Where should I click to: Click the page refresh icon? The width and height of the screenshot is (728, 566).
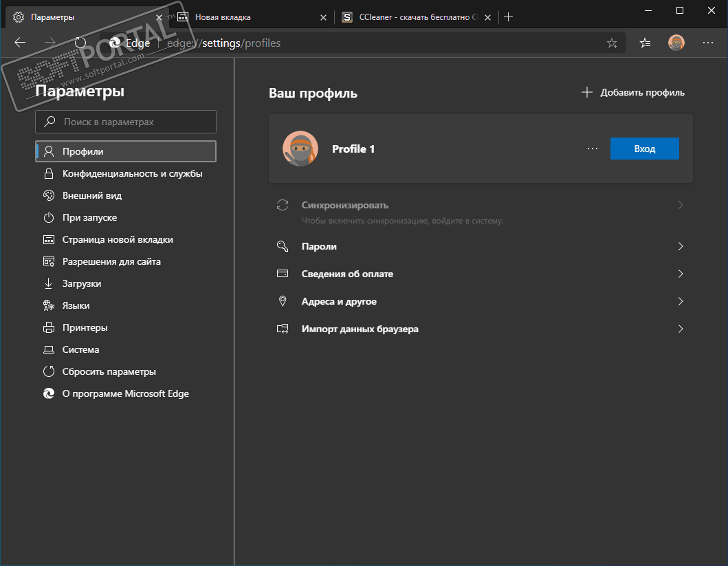(x=80, y=43)
